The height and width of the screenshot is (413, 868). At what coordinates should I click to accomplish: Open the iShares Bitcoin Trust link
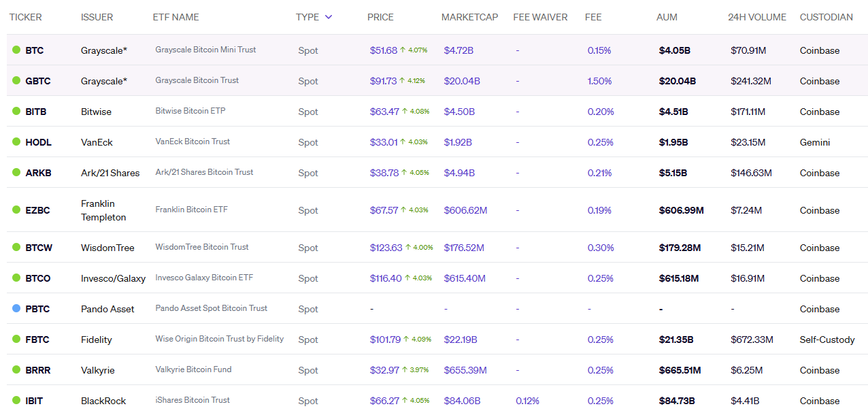tap(193, 400)
